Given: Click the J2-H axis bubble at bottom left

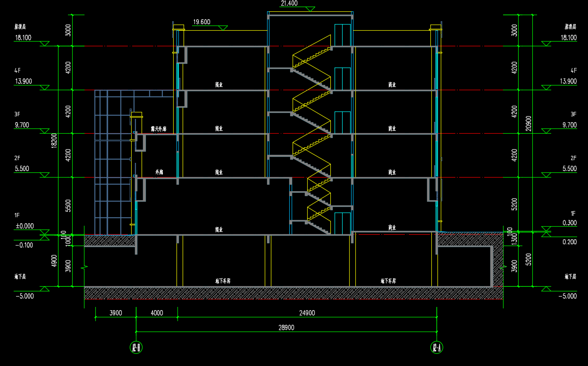Looking at the screenshot, I should tap(136, 348).
